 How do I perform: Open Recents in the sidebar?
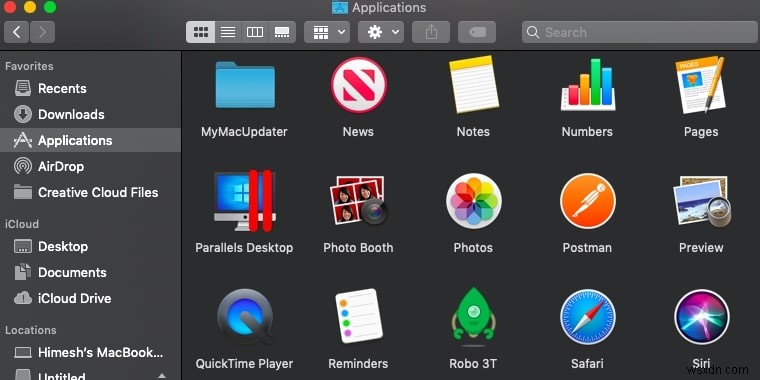pos(90,88)
